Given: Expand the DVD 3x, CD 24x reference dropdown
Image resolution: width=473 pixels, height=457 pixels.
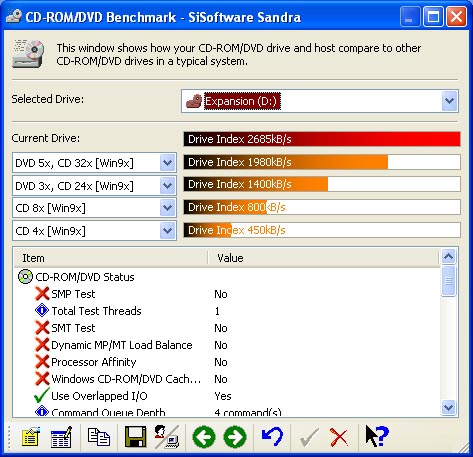Looking at the screenshot, I should [x=167, y=186].
